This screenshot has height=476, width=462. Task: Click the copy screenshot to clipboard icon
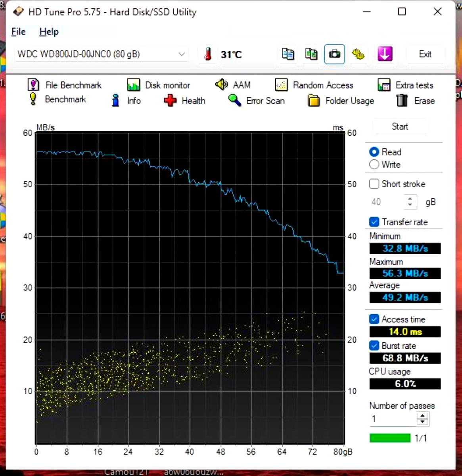pos(311,54)
